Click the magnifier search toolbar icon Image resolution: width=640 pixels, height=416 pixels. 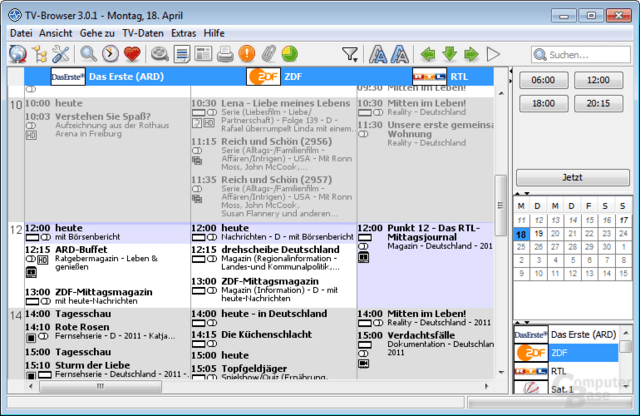(x=88, y=54)
